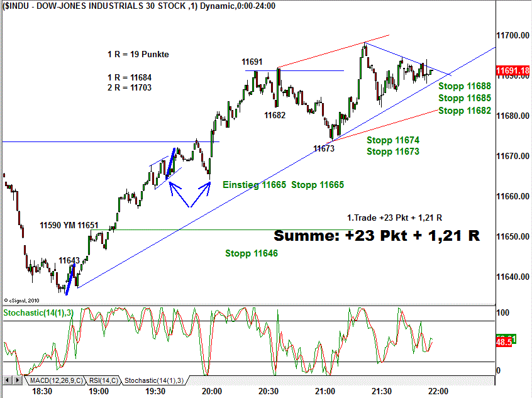The image size is (532, 398).
Task: Click the '11590 YM 11651' level label
Action: coord(69,225)
